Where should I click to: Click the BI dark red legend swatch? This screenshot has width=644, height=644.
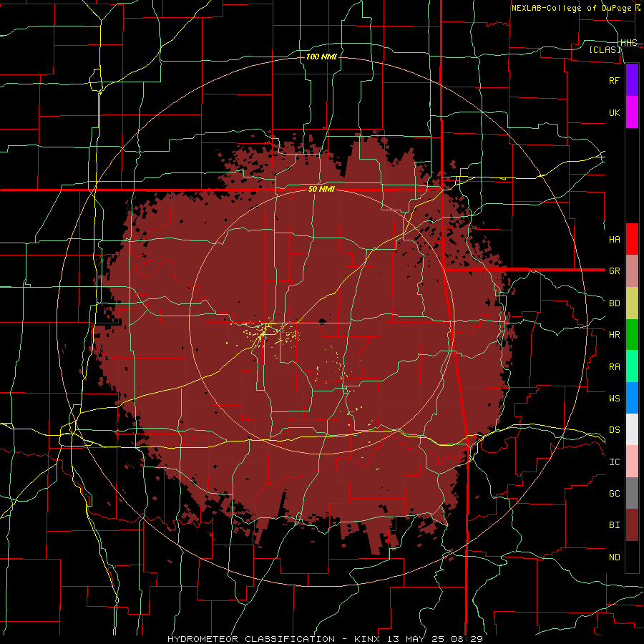(x=632, y=525)
